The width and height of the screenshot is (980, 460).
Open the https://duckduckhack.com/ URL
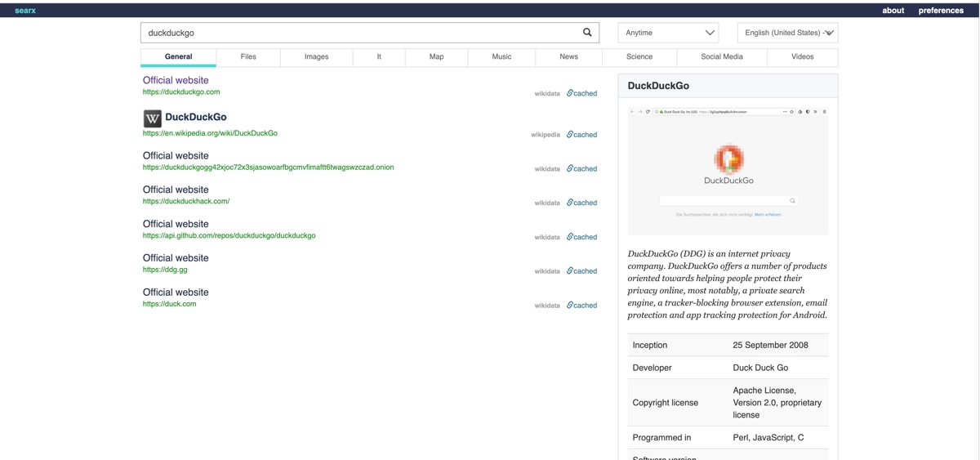point(186,201)
